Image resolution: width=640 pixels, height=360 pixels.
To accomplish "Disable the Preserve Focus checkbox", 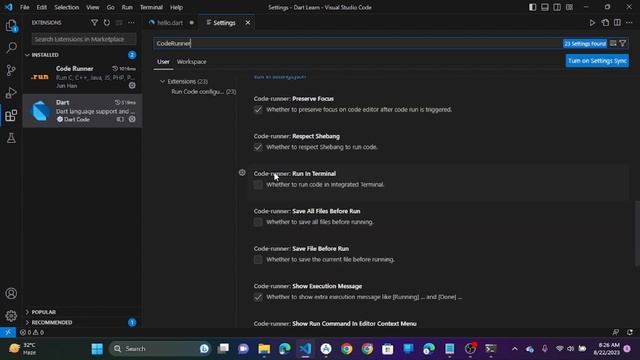I will (x=258, y=110).
